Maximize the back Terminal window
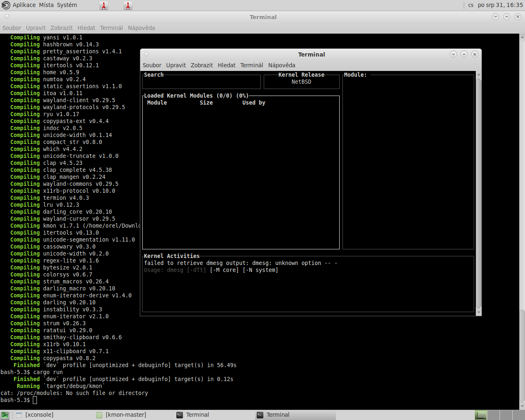525x420 pixels. [507, 17]
